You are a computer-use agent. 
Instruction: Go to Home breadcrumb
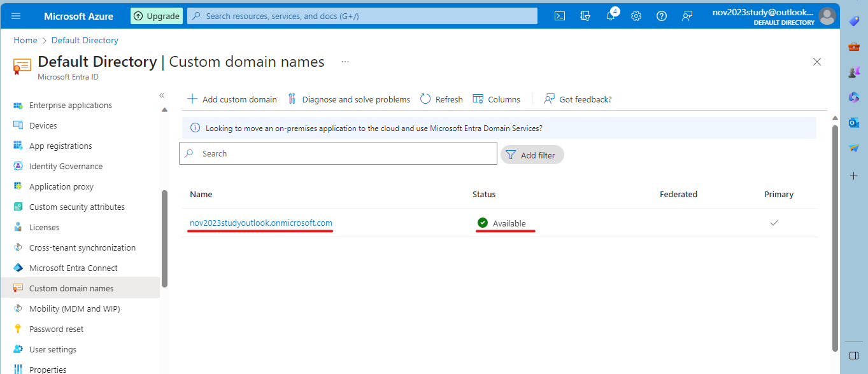[x=25, y=40]
